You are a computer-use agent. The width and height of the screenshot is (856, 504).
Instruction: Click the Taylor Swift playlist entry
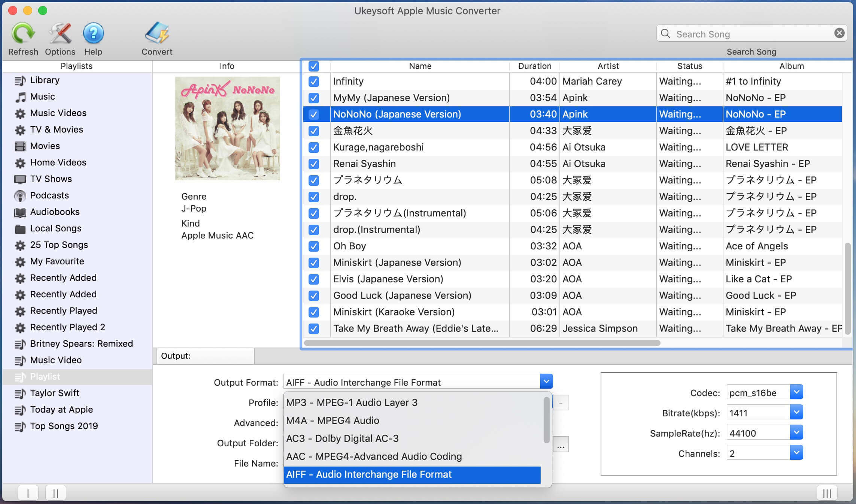[x=55, y=392]
